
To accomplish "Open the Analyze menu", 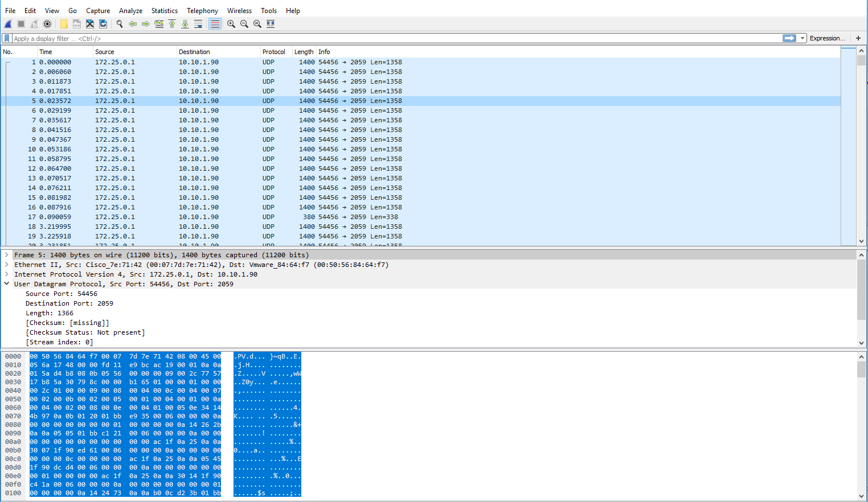I will tap(130, 10).
